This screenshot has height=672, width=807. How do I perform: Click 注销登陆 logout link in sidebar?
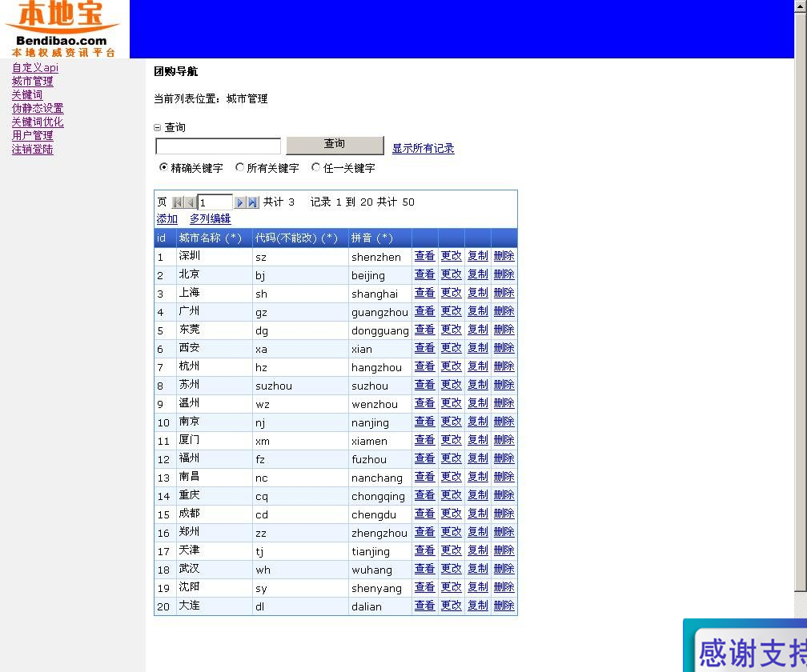[x=32, y=149]
